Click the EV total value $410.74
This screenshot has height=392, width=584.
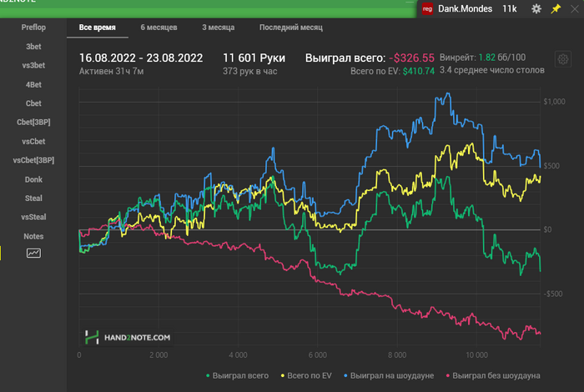coord(419,71)
